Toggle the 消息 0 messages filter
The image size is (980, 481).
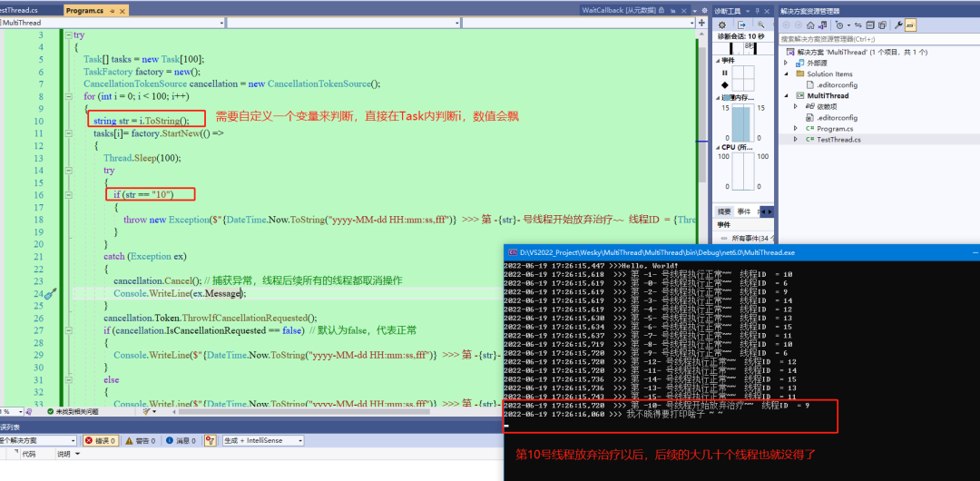tap(179, 440)
